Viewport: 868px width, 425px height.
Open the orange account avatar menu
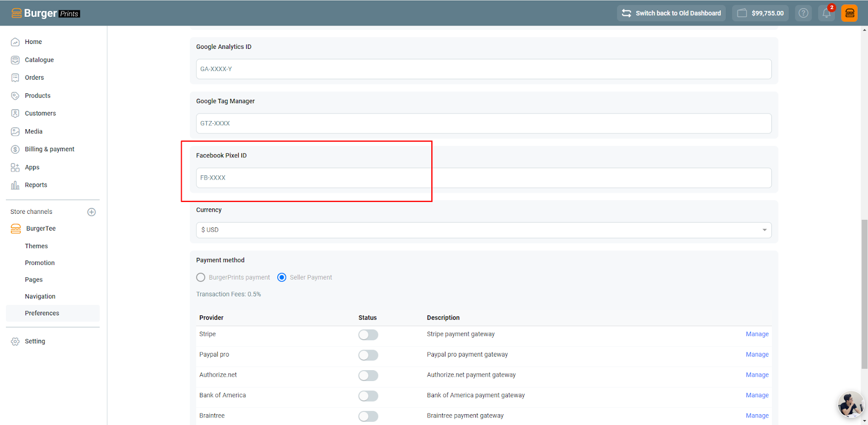(850, 13)
